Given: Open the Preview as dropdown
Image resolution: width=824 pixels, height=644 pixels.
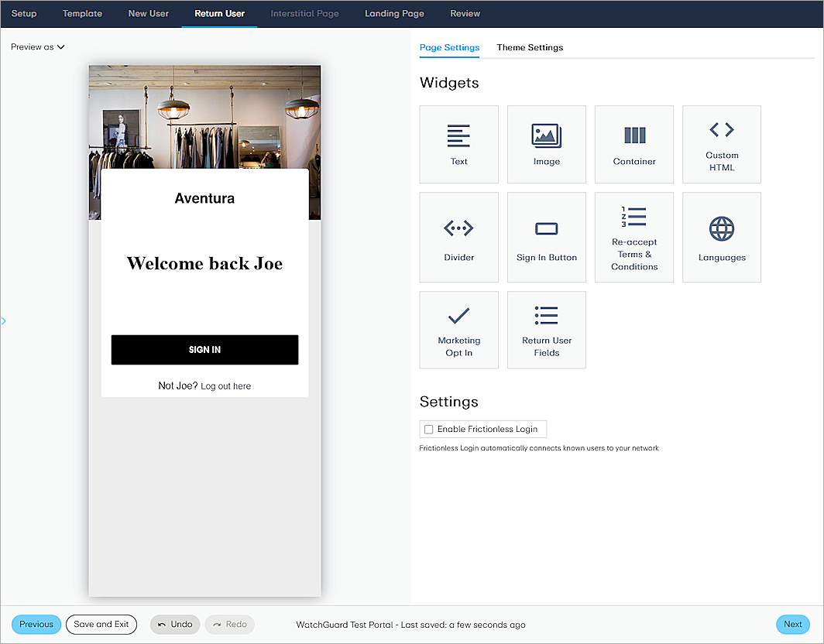Looking at the screenshot, I should [x=37, y=46].
